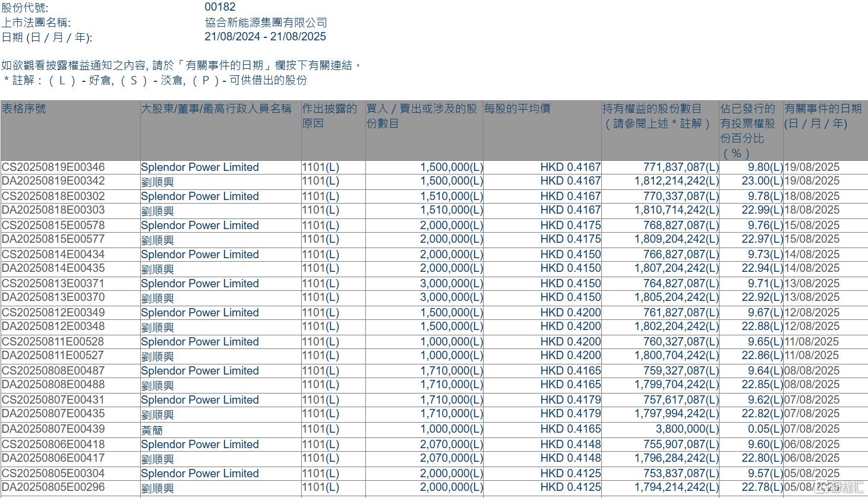Click date range 21/08/2024 - 21/08/2025

coord(265,37)
